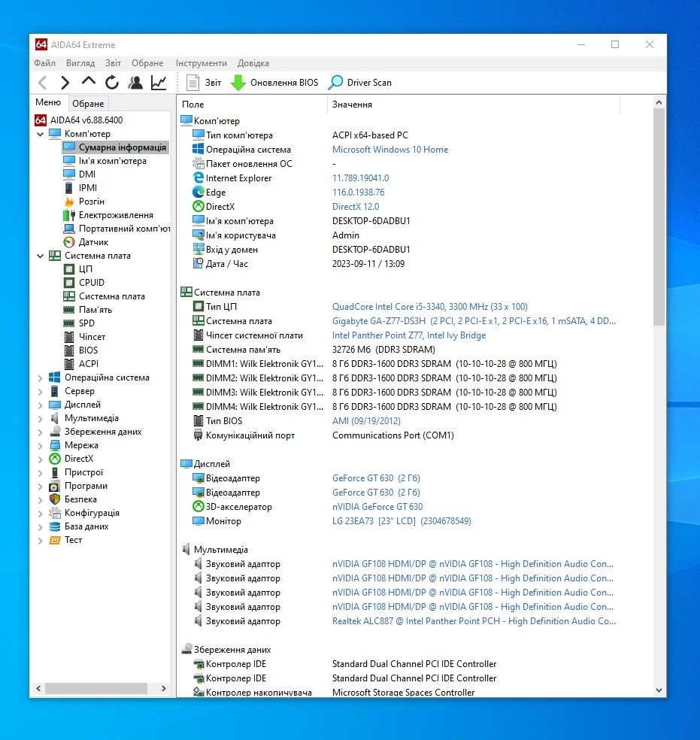Select ЦП under Системна плата
Image resolution: width=700 pixels, height=740 pixels.
point(85,269)
